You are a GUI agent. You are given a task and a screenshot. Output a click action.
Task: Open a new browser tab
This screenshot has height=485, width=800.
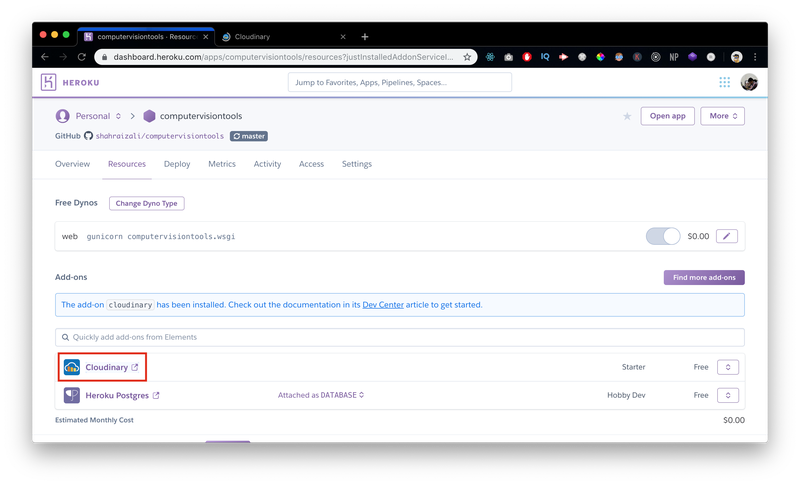[365, 37]
